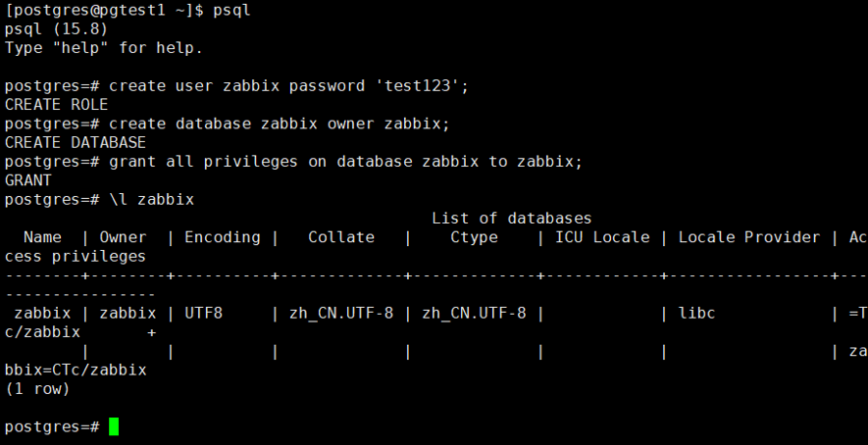Click the 'CREATE DATABASE' output line
Viewport: 868px width, 445px height.
[x=76, y=142]
